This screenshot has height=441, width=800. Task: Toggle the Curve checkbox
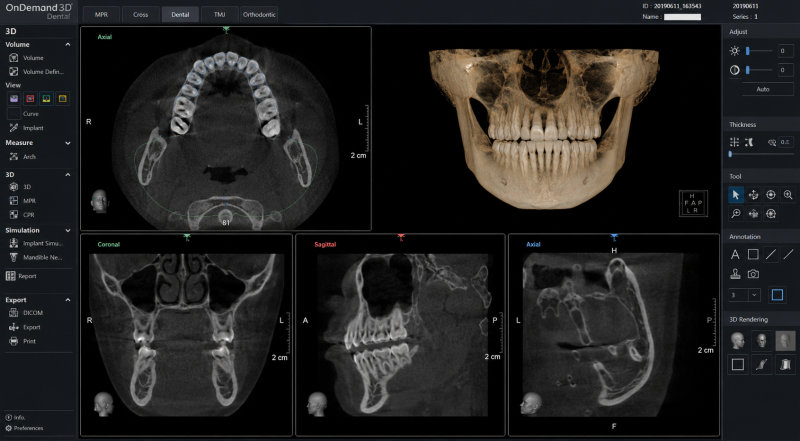pos(14,113)
